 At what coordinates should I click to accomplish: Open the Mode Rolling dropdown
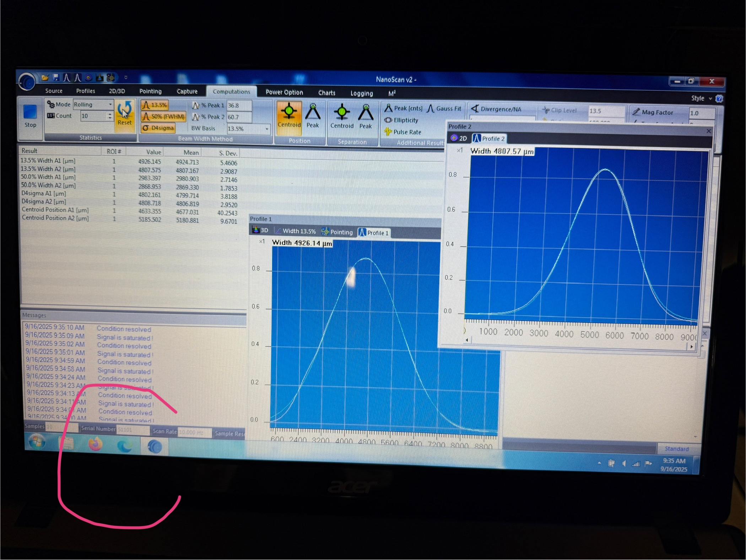tap(110, 104)
